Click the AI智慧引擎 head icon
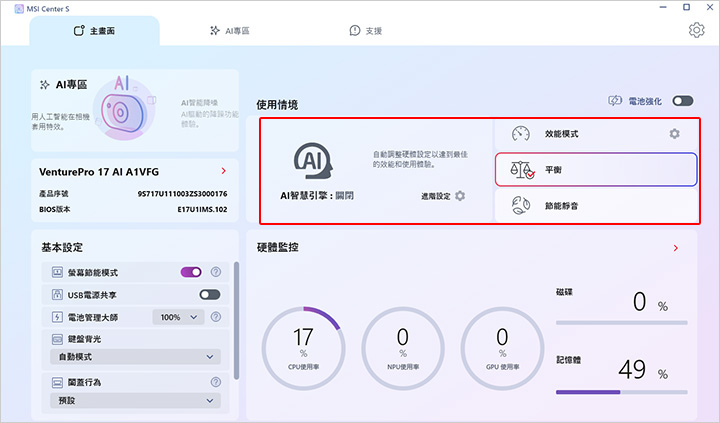720x423 pixels. 313,161
